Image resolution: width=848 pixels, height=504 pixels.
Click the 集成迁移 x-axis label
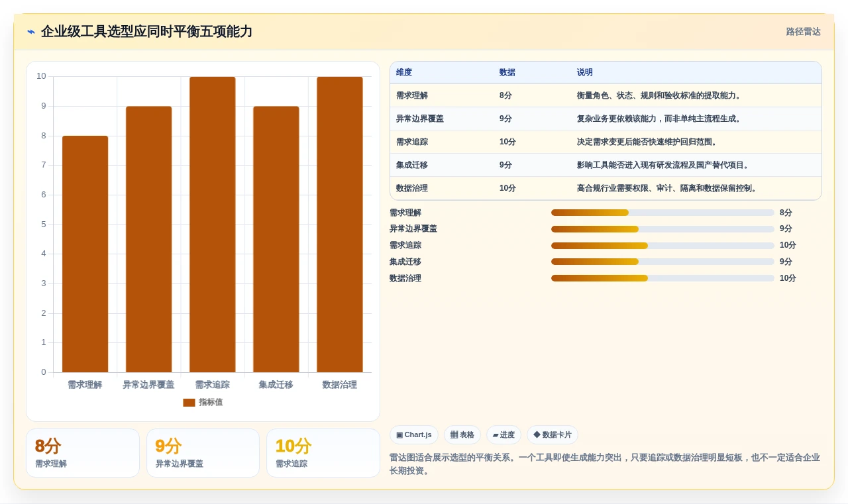(276, 385)
